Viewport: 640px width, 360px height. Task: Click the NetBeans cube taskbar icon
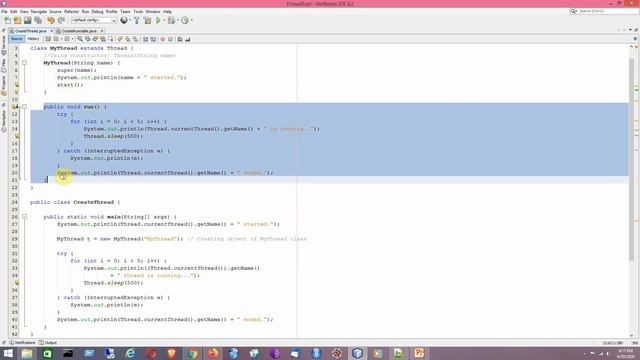pos(358,353)
